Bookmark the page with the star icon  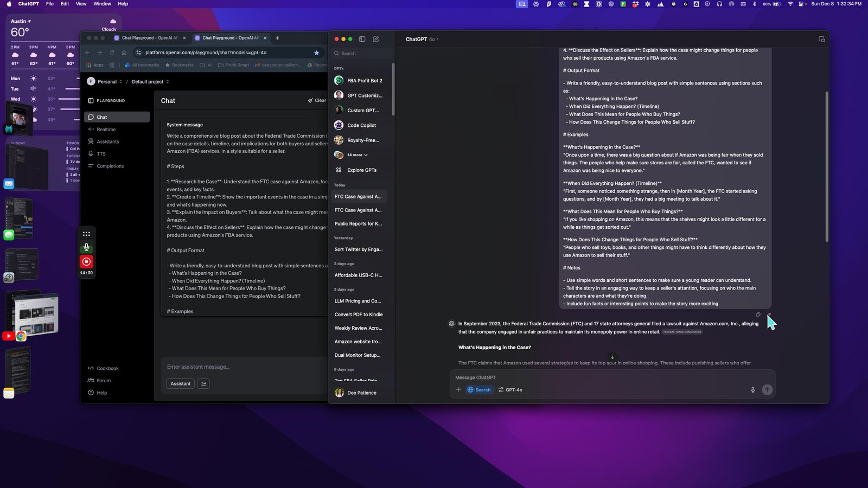tap(316, 53)
